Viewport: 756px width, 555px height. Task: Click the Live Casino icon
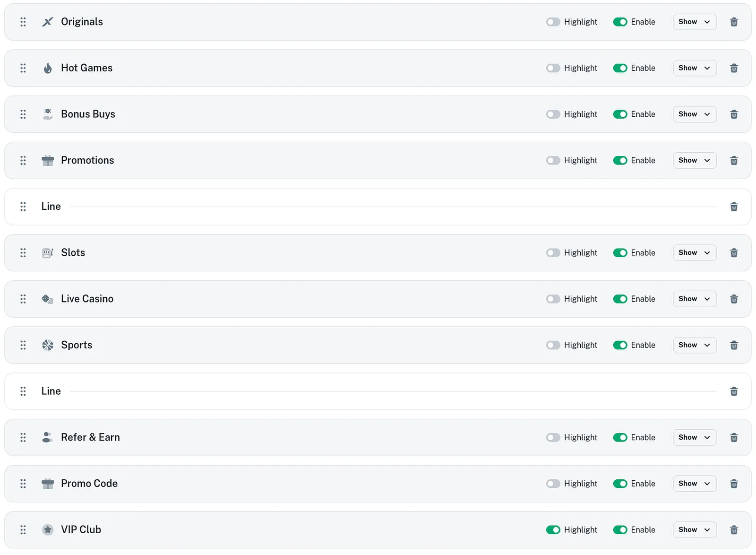(48, 299)
